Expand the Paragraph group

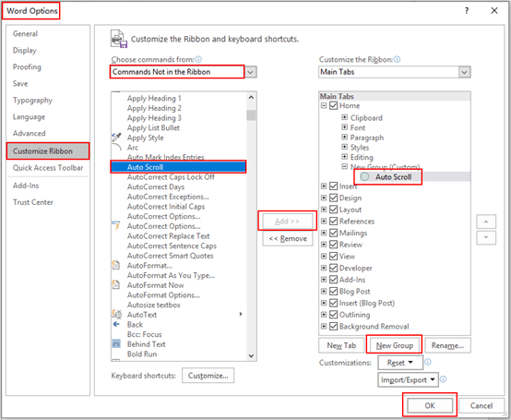coord(344,137)
